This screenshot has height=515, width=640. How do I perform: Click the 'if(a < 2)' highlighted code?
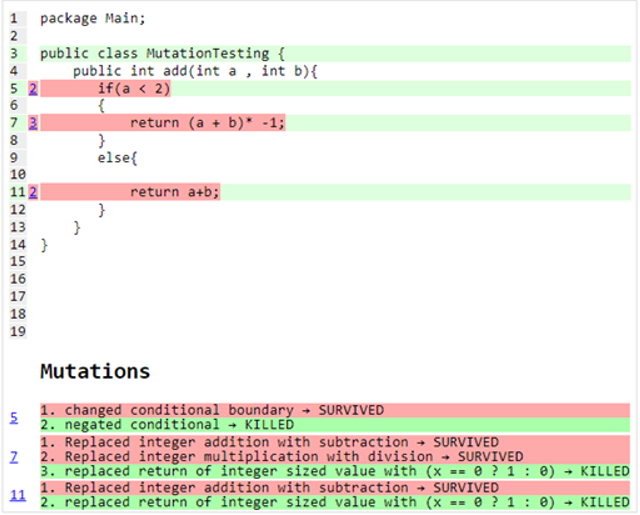point(134,89)
